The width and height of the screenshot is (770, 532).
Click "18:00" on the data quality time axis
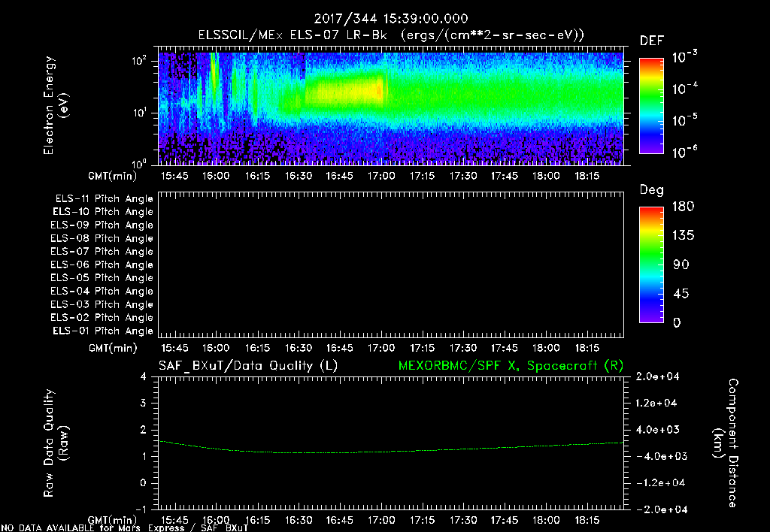(x=546, y=520)
